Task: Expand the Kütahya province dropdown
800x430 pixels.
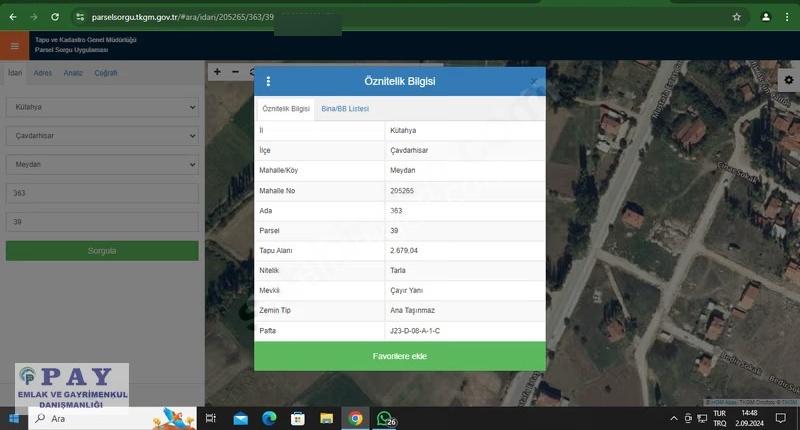Action: 102,107
